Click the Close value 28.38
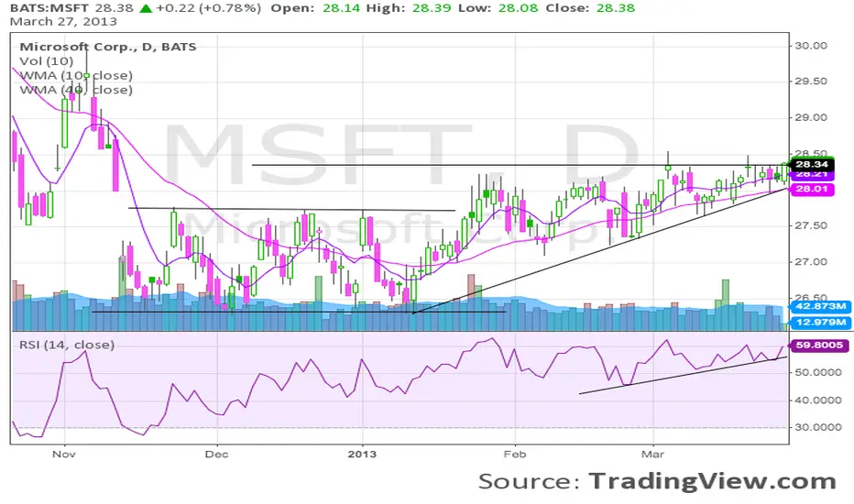This screenshot has height=504, width=854. pos(615,8)
